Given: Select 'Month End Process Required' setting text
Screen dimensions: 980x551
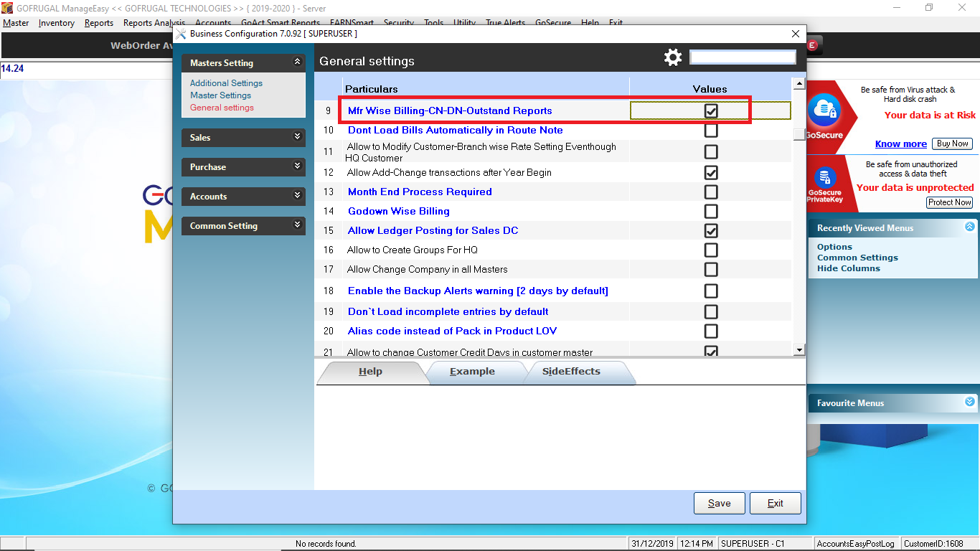Looking at the screenshot, I should coord(420,192).
